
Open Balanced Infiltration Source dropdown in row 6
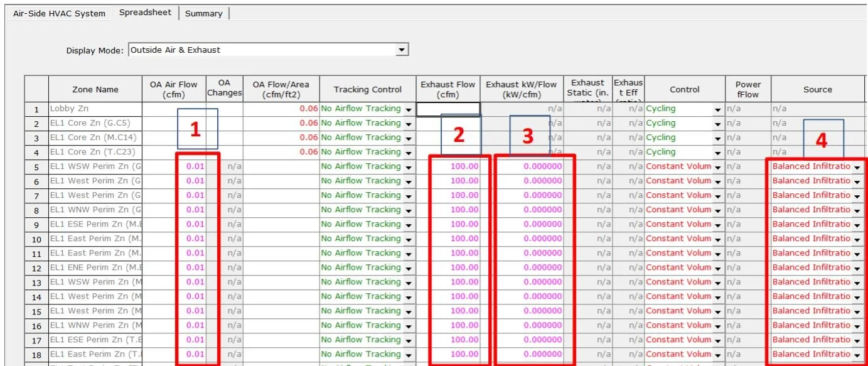coord(857,181)
